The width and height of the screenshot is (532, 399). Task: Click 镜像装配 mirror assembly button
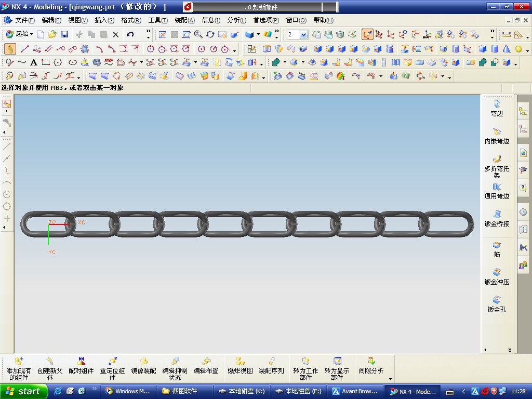143,366
